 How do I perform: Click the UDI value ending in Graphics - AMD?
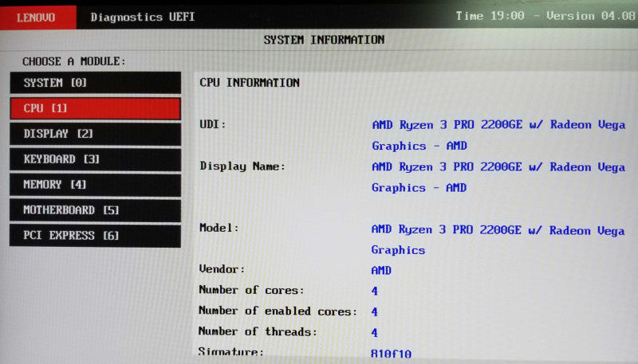(498, 135)
